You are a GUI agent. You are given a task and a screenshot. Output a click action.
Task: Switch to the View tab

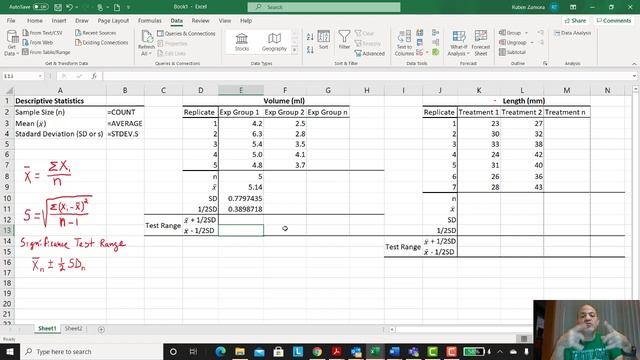point(224,20)
